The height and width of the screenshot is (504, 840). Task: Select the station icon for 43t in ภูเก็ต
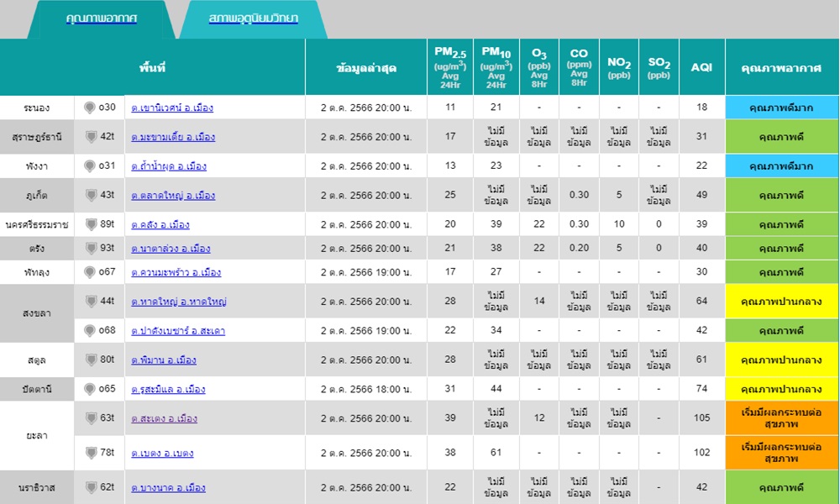[90, 195]
